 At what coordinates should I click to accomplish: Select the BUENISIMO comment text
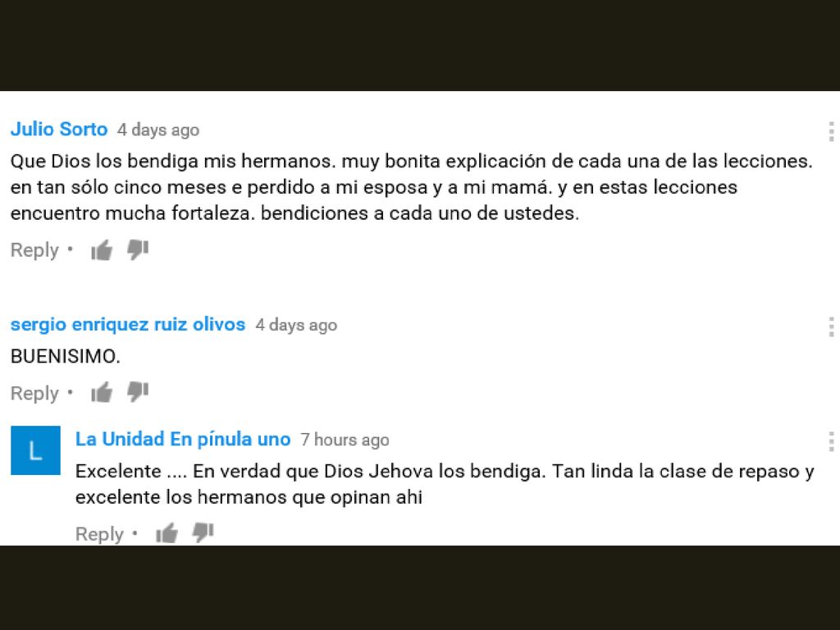point(66,356)
